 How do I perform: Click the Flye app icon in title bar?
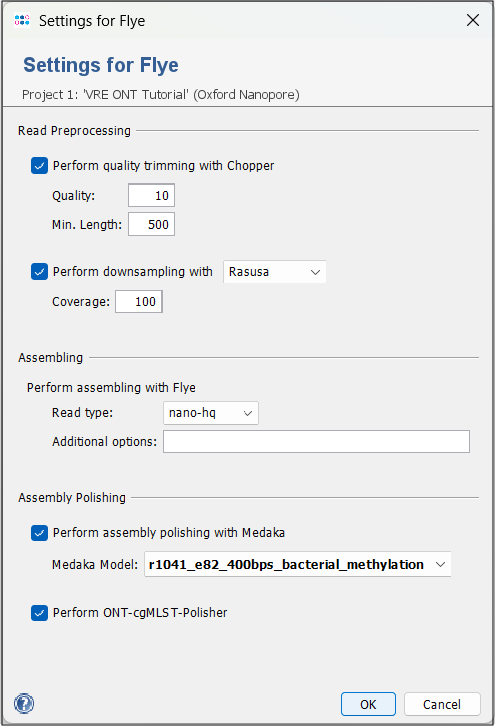[22, 20]
